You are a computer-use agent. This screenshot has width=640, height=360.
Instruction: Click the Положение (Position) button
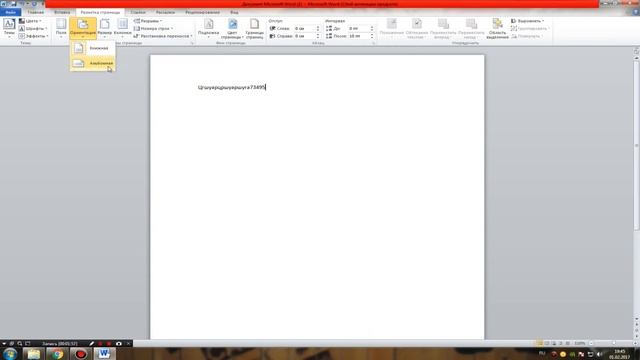click(x=392, y=29)
